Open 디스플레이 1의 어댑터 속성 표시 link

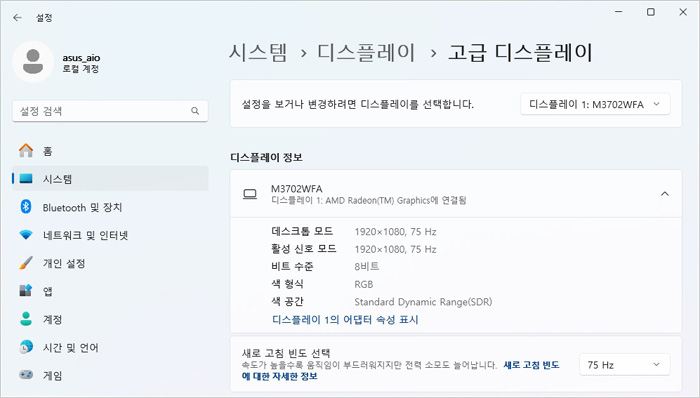point(345,319)
